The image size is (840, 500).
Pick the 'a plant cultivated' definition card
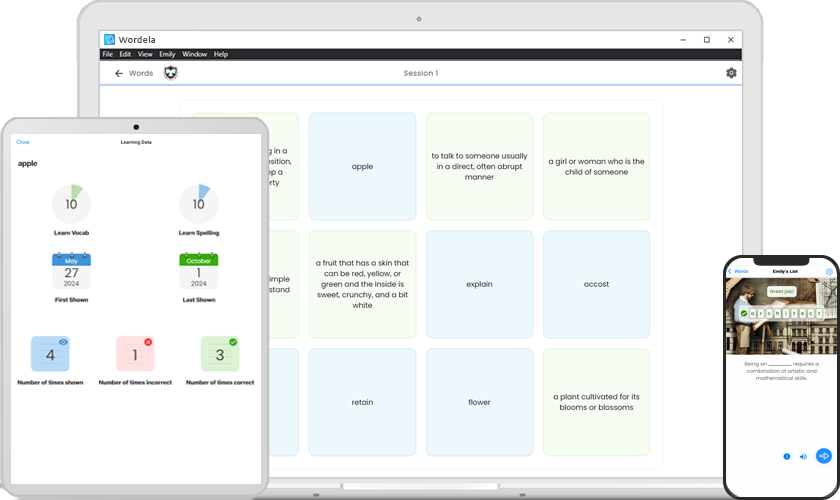(x=596, y=402)
